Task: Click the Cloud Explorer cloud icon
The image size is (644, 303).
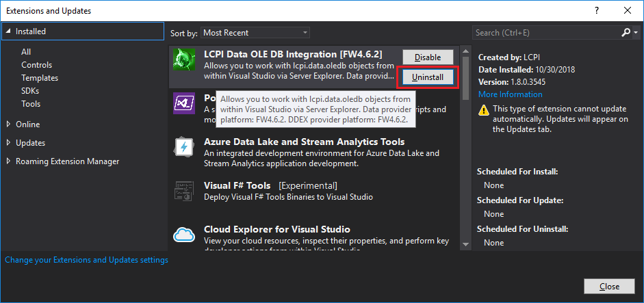Action: pyautogui.click(x=183, y=235)
